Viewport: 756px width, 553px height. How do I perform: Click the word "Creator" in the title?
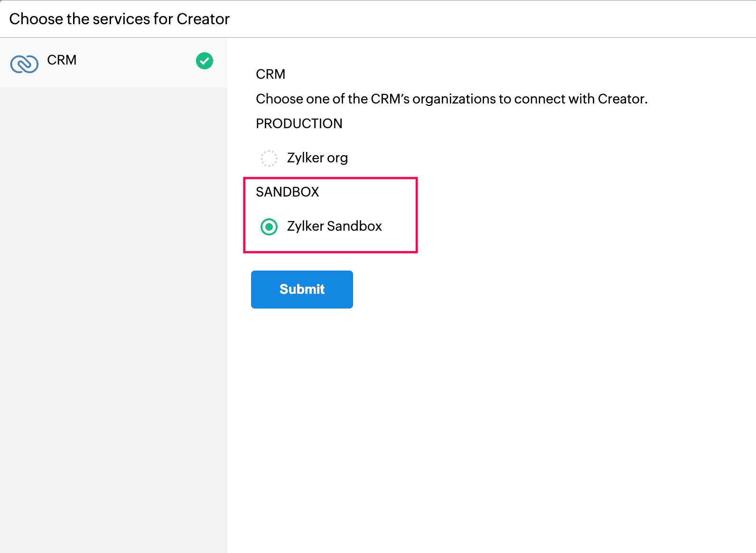(x=203, y=19)
